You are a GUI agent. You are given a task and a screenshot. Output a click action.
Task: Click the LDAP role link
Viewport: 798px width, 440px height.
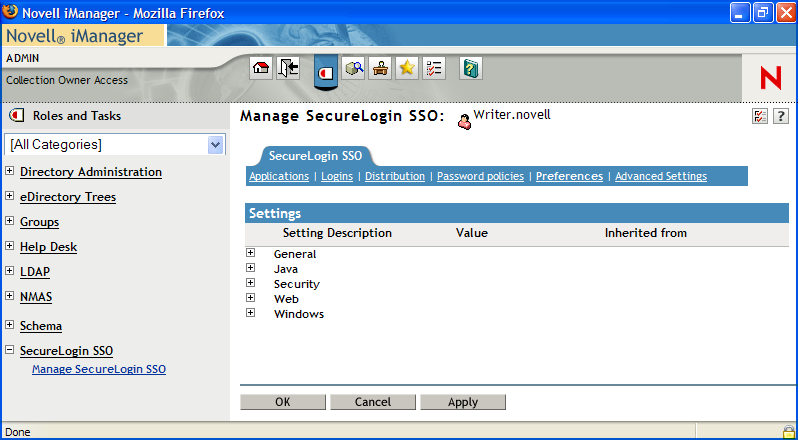35,272
